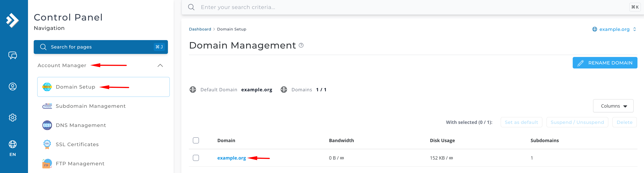Open the user account profile icon
This screenshot has height=173, width=644.
tap(12, 86)
